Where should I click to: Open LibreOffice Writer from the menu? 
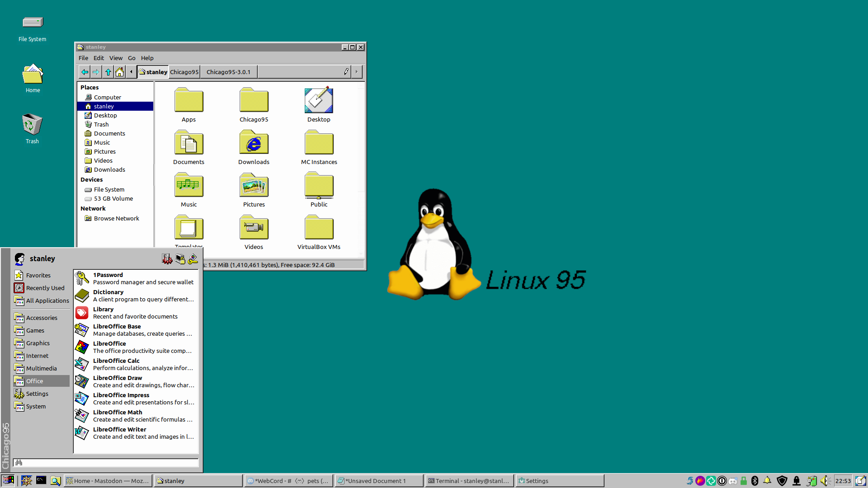(x=136, y=433)
